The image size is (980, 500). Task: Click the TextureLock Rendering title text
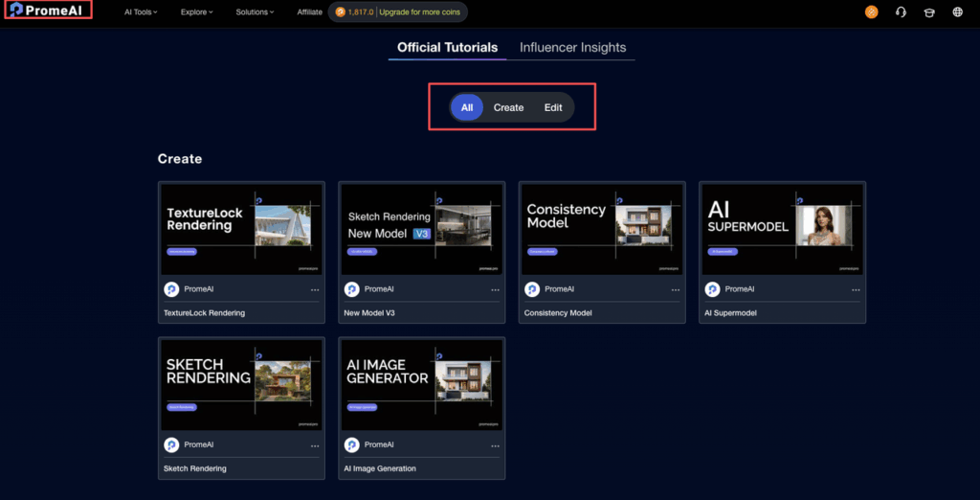point(205,312)
